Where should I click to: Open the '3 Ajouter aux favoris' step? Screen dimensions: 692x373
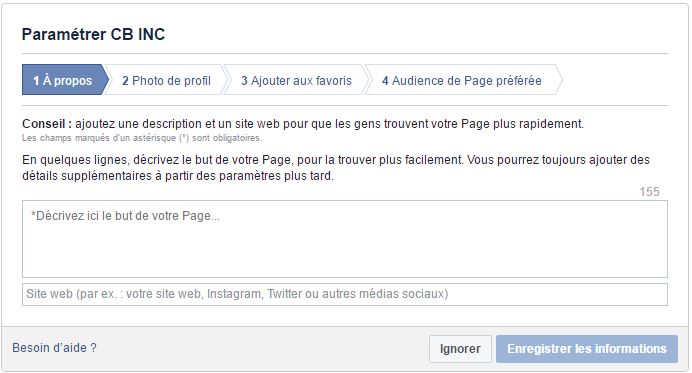click(x=296, y=80)
